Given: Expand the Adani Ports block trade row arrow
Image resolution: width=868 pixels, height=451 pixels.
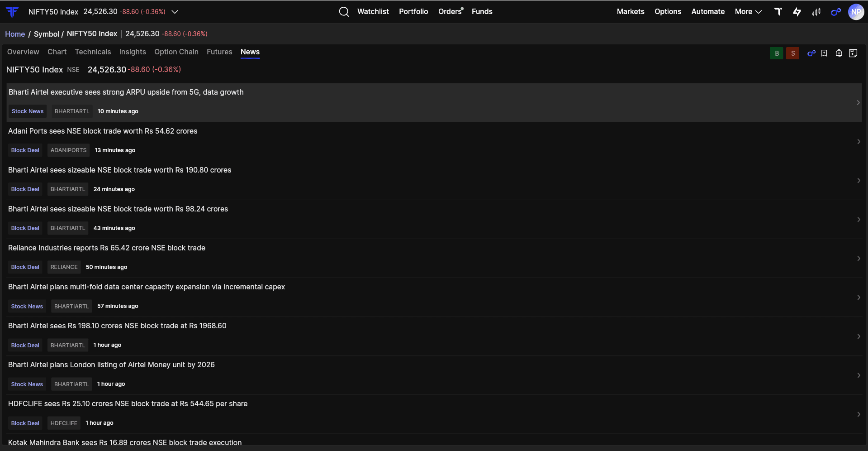Looking at the screenshot, I should 859,142.
